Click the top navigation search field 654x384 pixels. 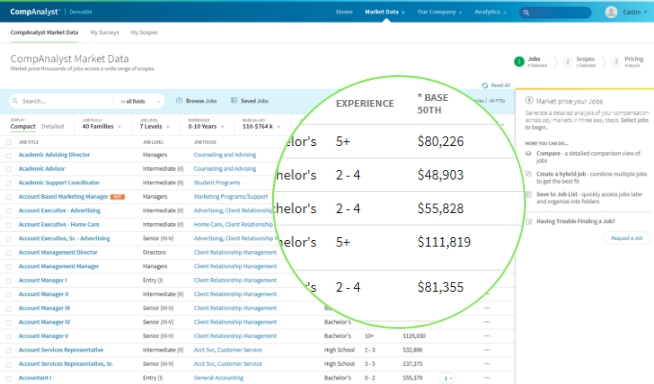tap(555, 13)
